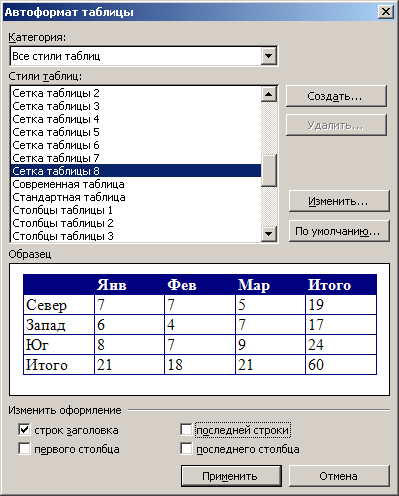Select style Сетка таблицы 4

[x=136, y=119]
